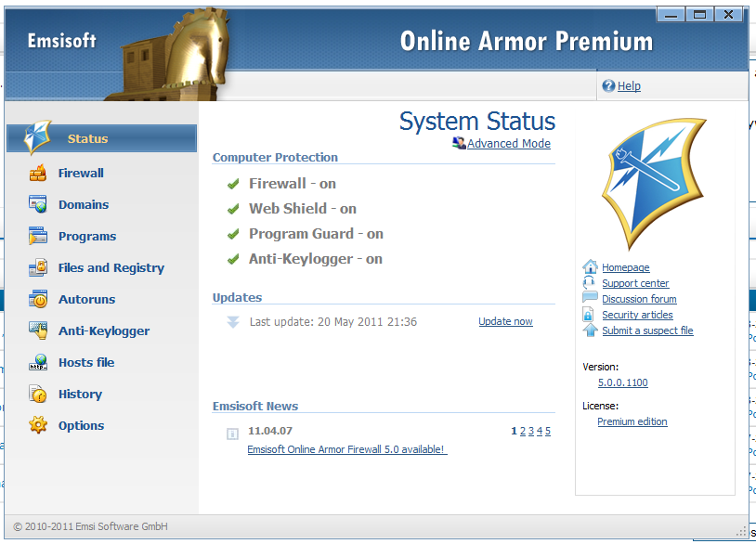Open Emsisoft Online Armor Firewall 5.0 news link

(x=347, y=449)
